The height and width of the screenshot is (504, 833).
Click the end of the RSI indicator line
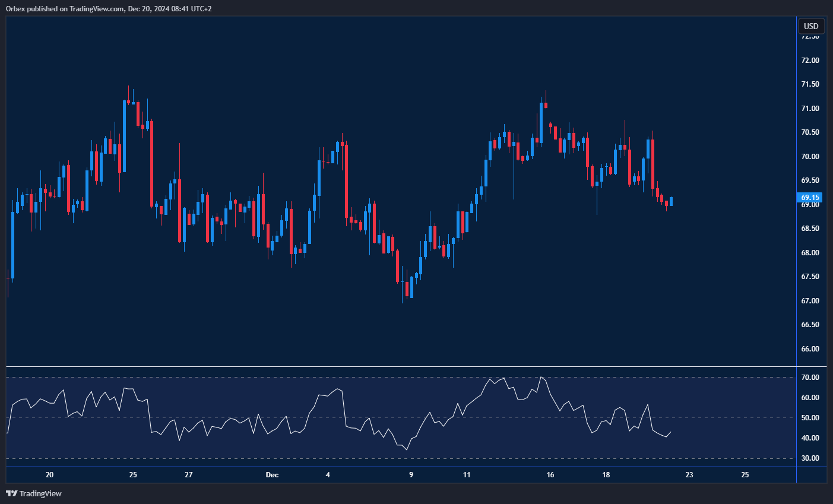[671, 432]
